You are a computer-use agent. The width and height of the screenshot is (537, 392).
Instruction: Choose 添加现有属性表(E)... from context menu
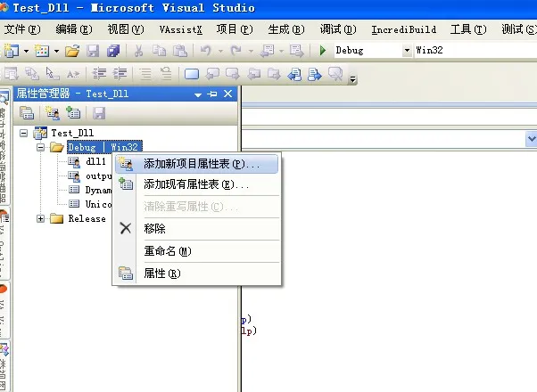tap(196, 184)
